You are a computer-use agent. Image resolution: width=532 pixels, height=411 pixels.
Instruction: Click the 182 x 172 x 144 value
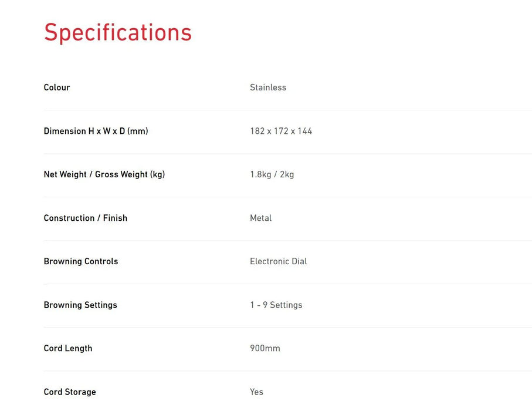281,131
